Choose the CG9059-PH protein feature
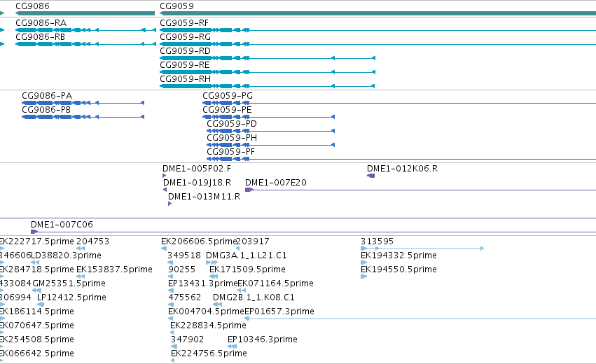 click(x=232, y=138)
